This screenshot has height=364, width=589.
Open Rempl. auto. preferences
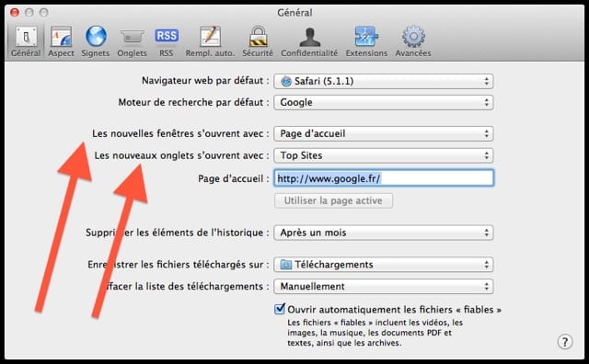210,41
